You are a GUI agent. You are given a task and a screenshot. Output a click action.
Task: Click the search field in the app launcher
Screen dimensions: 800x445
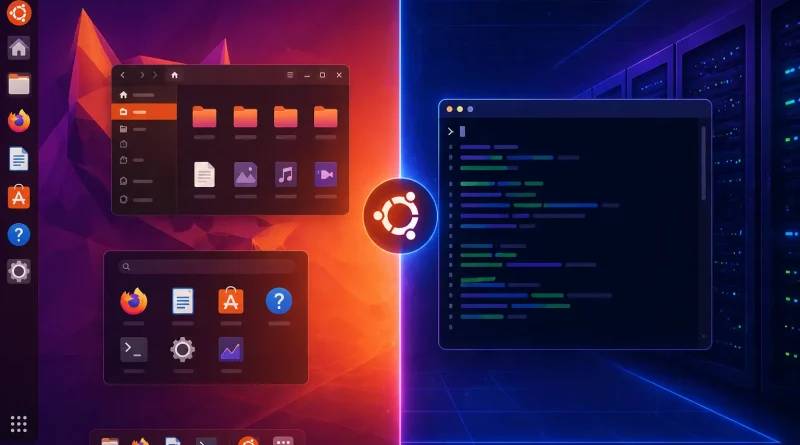(206, 266)
